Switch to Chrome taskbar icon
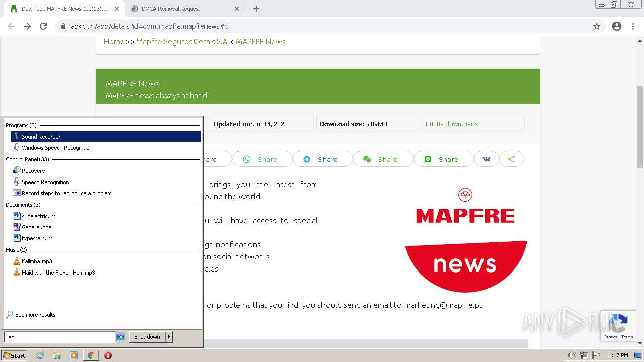Viewport: 644px width, 362px height. (91, 355)
